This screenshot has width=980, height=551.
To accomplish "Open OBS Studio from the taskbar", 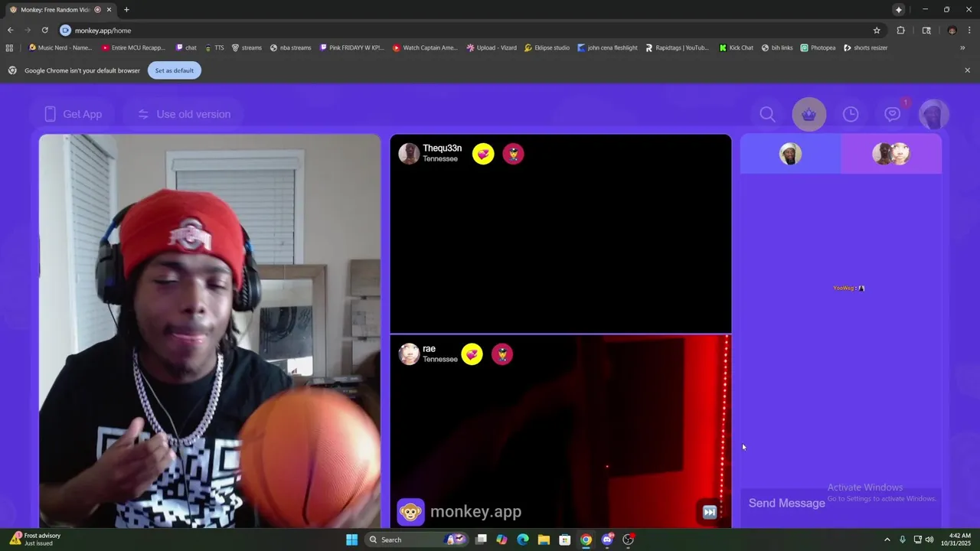I will pos(628,540).
